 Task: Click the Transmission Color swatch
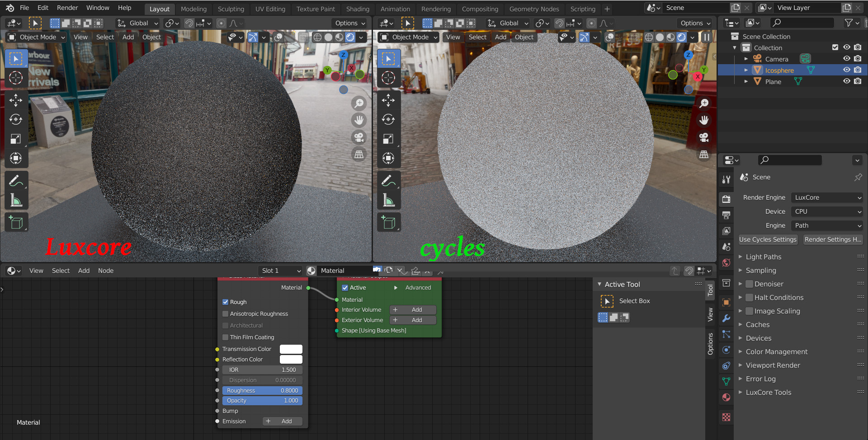tap(291, 349)
